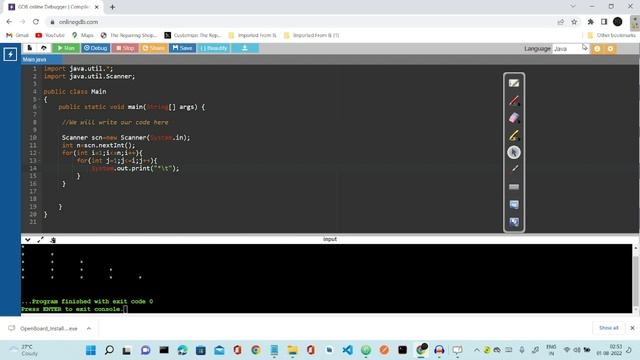
Task: Bookmark this page with the star icon
Action: [x=574, y=22]
